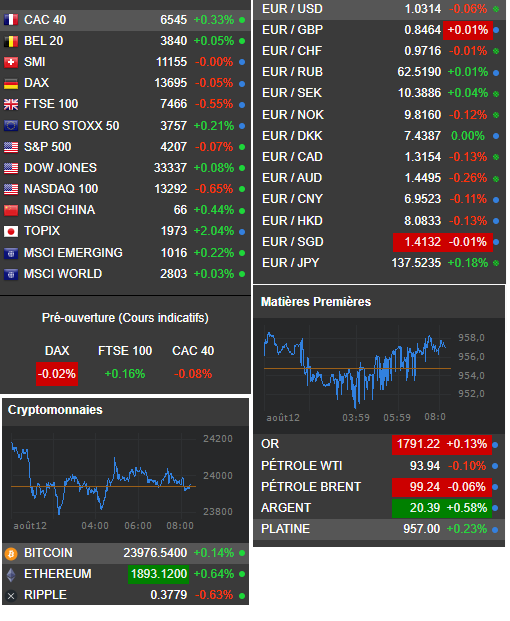510x621 pixels.
Task: Click the Pré-ouverture (Cours indicatifs) heading
Action: point(125,318)
